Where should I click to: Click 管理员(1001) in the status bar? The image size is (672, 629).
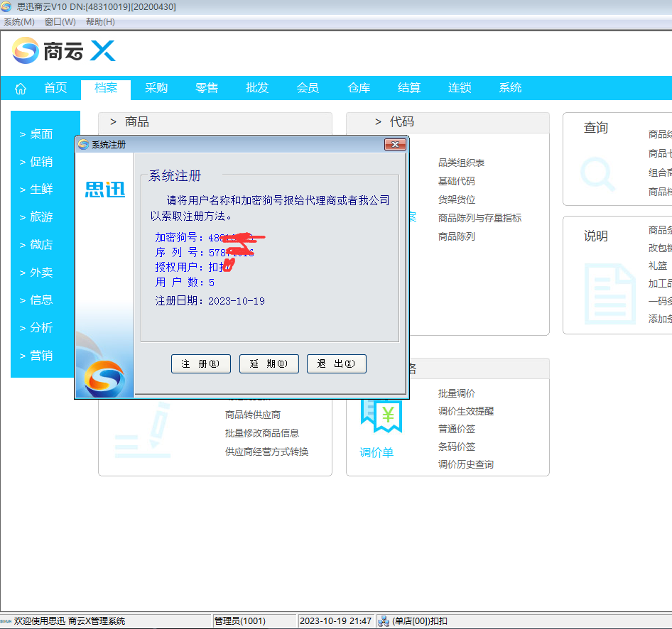click(x=240, y=621)
